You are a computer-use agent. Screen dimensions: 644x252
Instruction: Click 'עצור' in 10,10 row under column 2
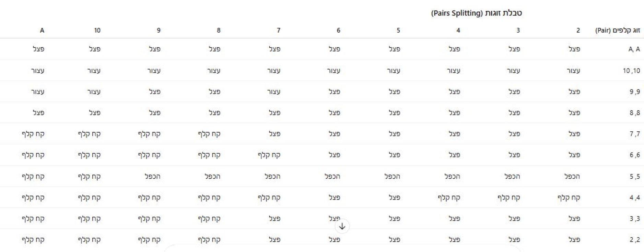[573, 71]
